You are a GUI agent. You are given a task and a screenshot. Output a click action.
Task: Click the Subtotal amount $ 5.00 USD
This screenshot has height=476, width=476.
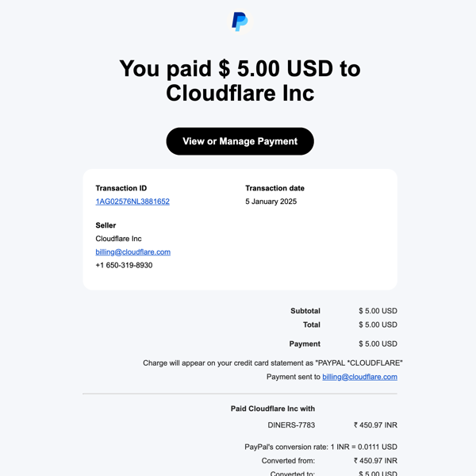tap(378, 311)
